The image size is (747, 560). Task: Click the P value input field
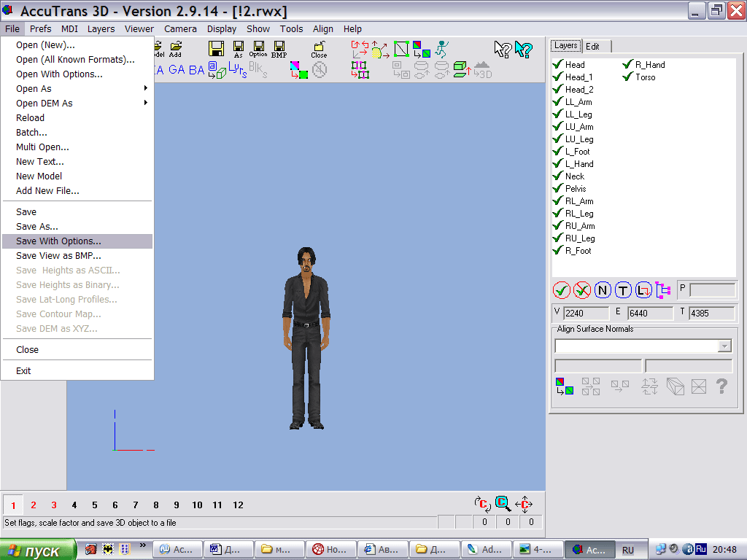[712, 289]
